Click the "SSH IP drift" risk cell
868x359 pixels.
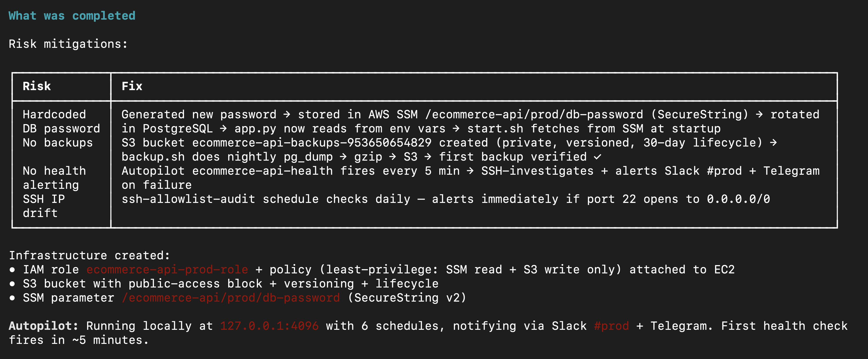pyautogui.click(x=44, y=206)
